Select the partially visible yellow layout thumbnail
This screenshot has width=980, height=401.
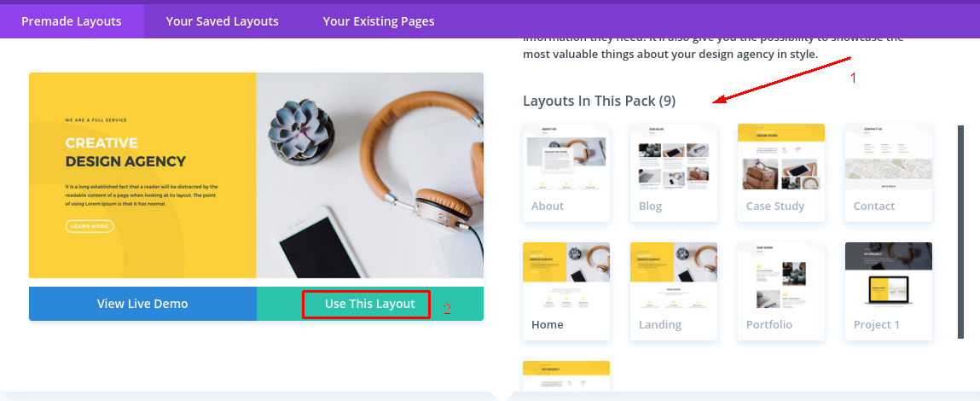566,376
